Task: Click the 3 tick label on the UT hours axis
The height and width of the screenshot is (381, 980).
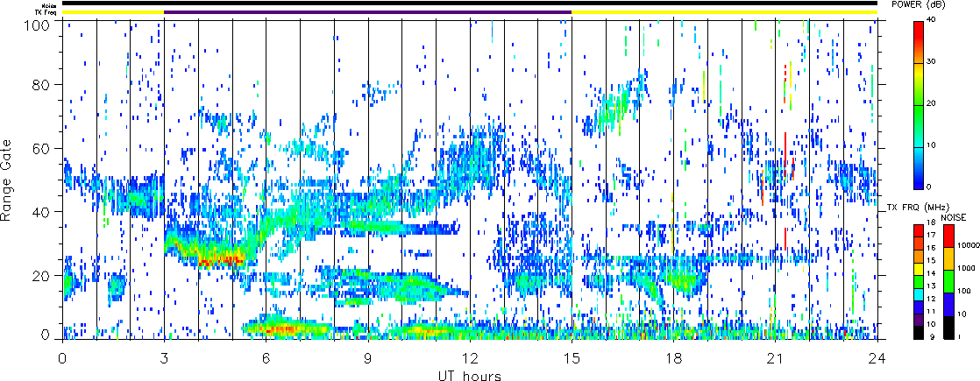Action: (164, 356)
